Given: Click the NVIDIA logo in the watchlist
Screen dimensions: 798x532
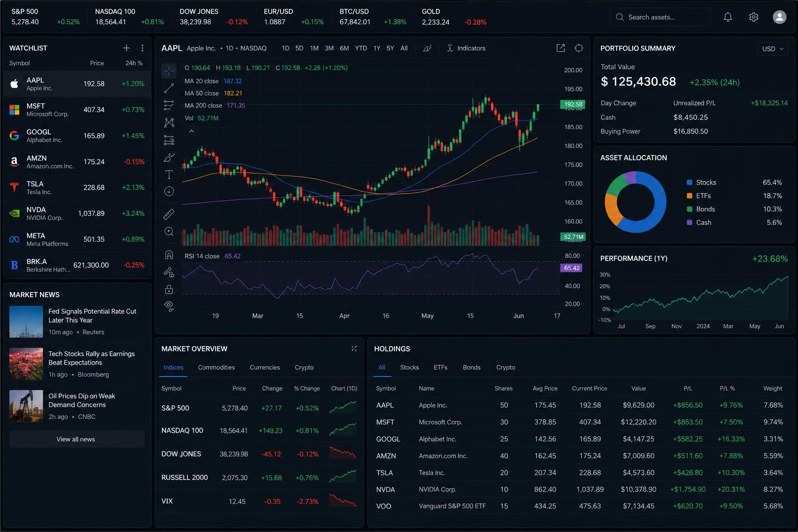Looking at the screenshot, I should (15, 214).
